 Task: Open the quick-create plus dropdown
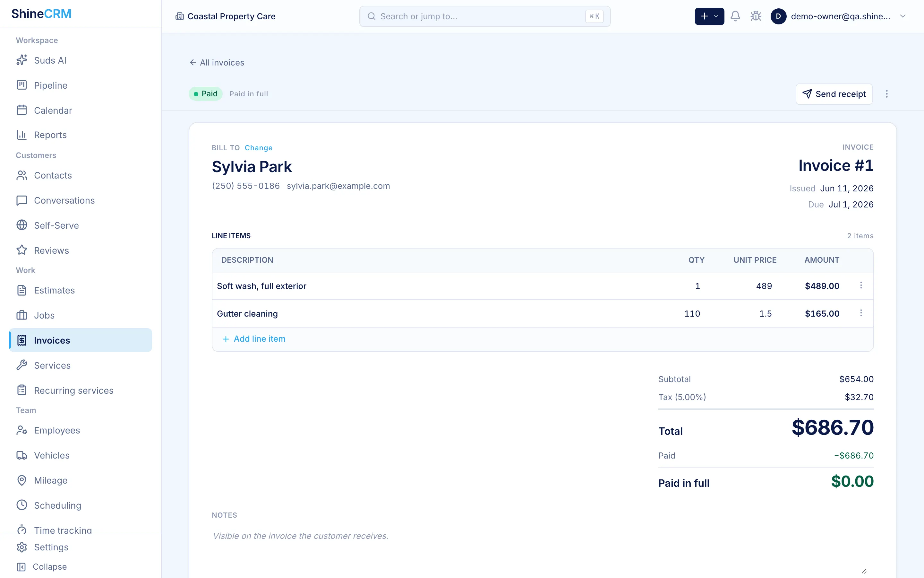point(709,16)
